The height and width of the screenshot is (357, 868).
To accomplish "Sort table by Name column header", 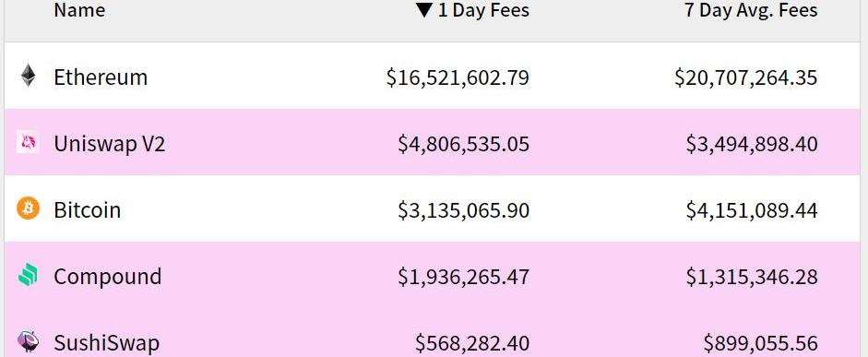I will (x=79, y=9).
